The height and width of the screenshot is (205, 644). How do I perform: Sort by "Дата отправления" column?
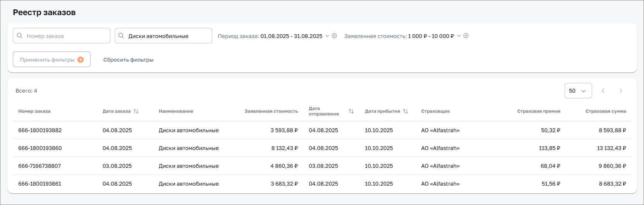click(351, 111)
